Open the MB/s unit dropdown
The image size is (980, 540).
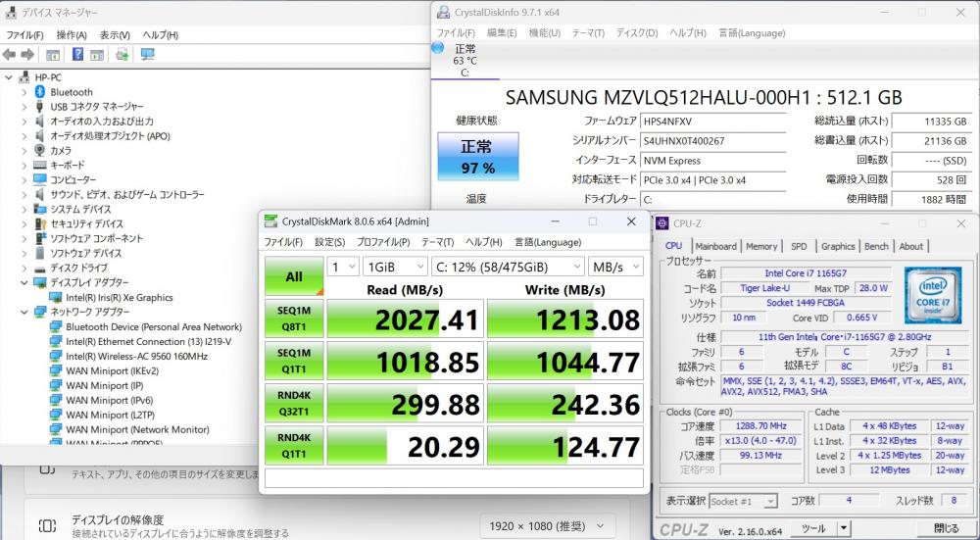[x=615, y=267]
